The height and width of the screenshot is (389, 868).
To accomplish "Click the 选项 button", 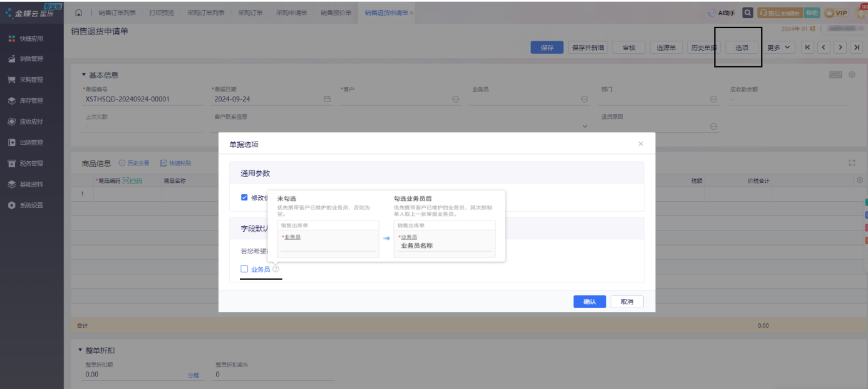I will (x=741, y=48).
